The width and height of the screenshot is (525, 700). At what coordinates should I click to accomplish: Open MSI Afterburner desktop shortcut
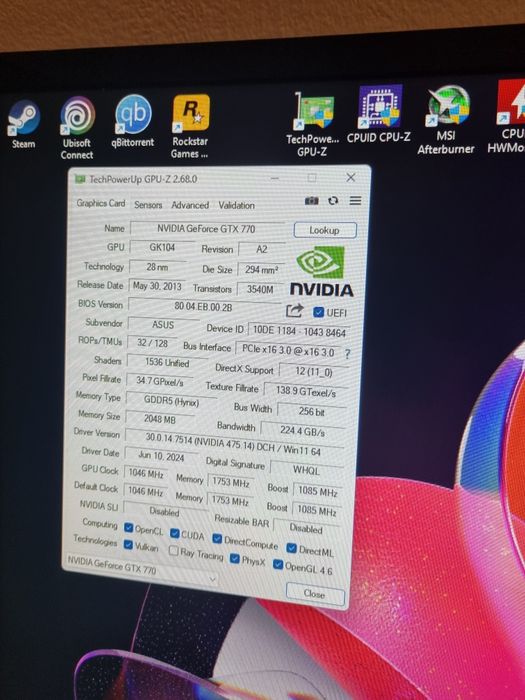pos(446,120)
